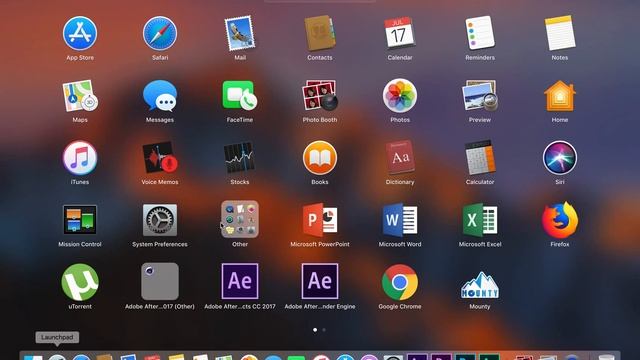Launch Siri
Viewport: 640px width, 360px height.
[x=560, y=158]
